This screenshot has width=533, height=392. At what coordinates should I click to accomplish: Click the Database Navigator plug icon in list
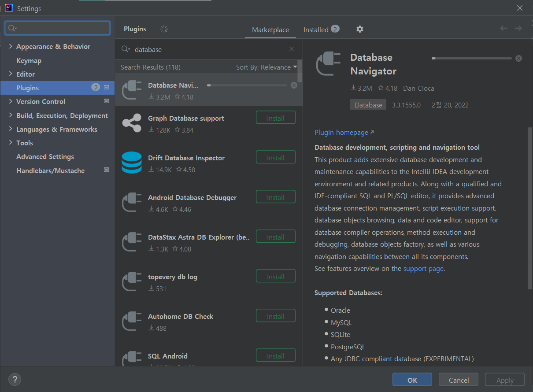tap(132, 90)
